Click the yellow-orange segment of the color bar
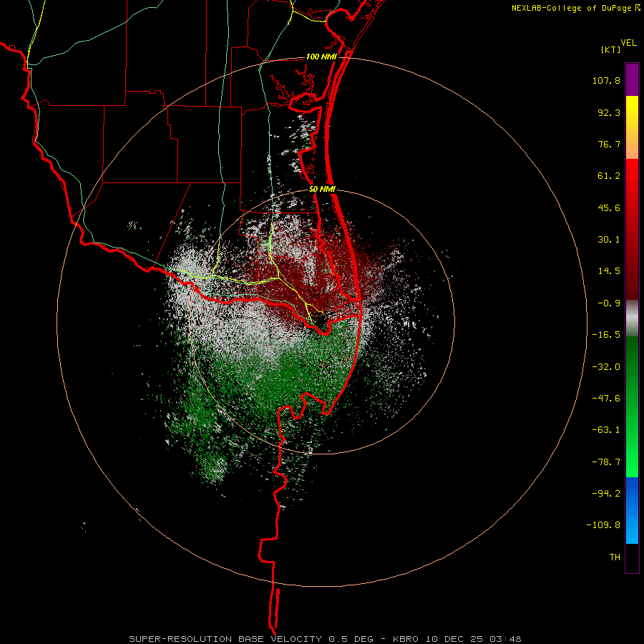 point(632,127)
